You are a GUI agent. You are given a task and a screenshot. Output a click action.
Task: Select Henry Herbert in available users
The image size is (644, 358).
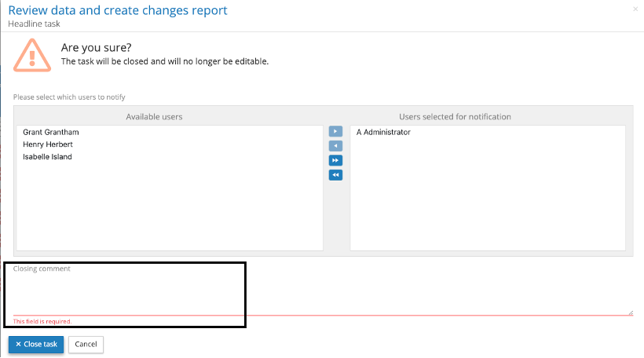(x=48, y=144)
